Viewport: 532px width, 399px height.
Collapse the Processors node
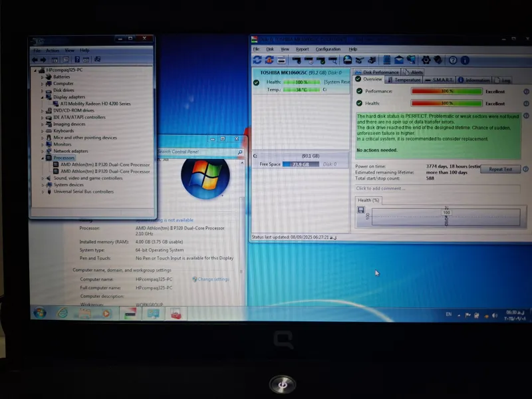43,158
